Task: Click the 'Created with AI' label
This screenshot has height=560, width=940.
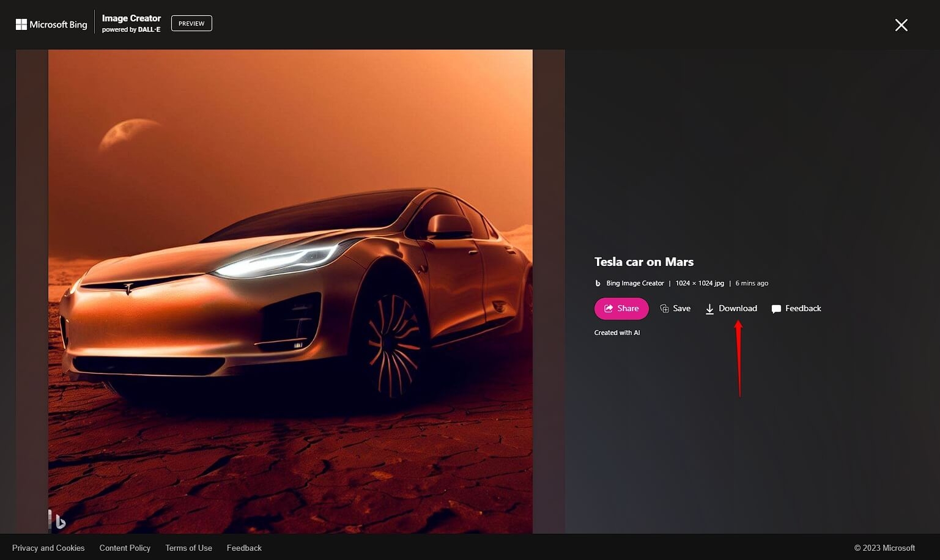Action: click(617, 333)
